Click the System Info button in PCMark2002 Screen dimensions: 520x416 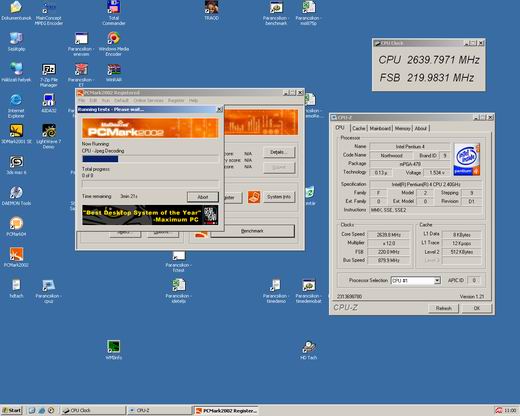pos(279,197)
